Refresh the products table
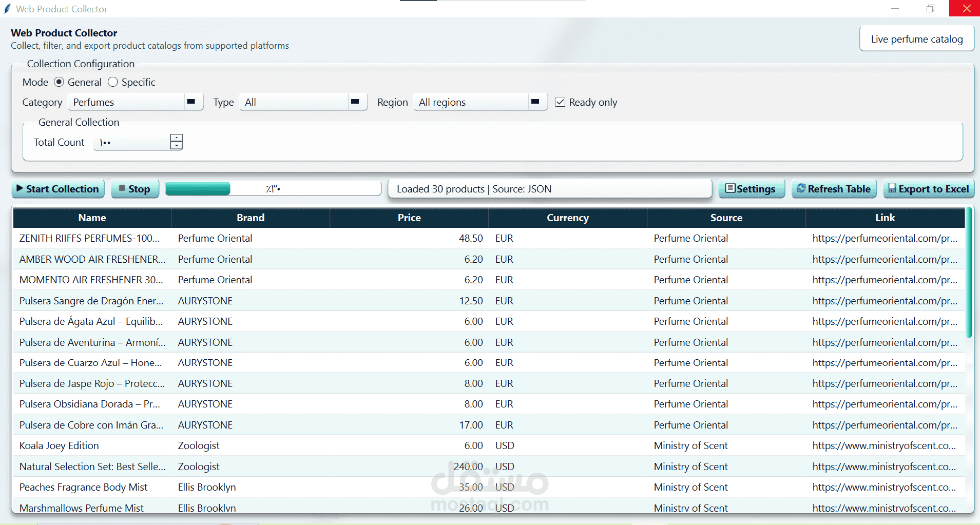This screenshot has height=525, width=980. point(834,189)
